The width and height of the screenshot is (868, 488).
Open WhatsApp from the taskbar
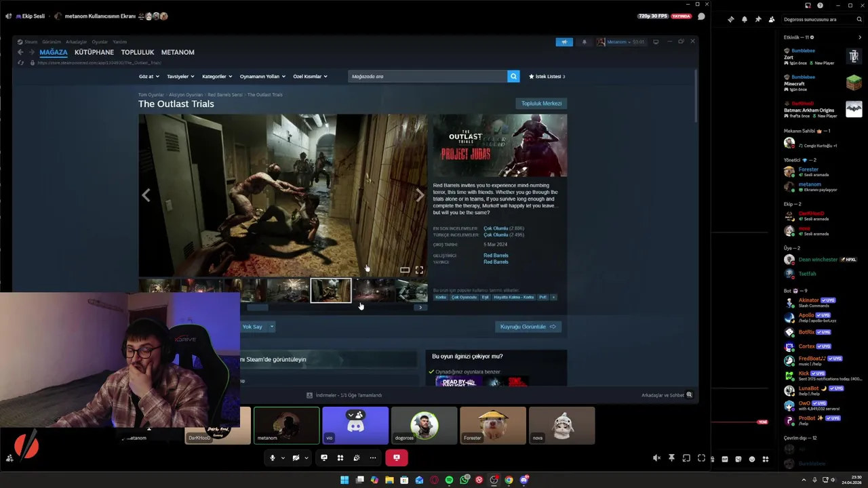[464, 480]
